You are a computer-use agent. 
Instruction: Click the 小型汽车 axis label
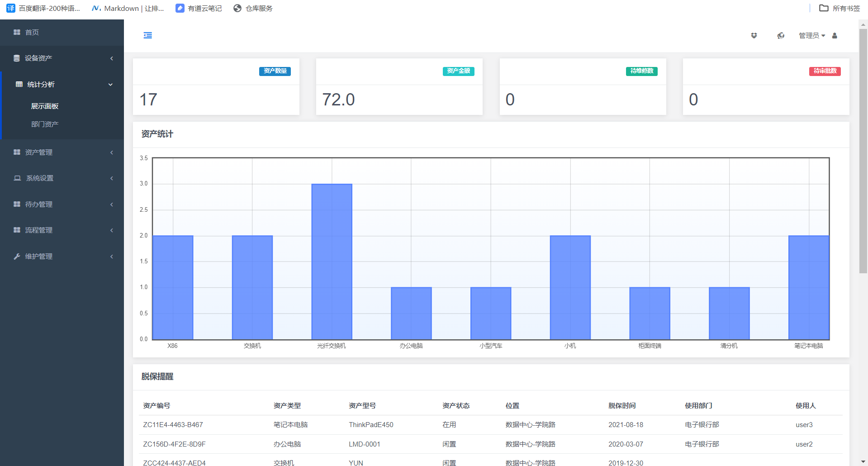click(491, 346)
